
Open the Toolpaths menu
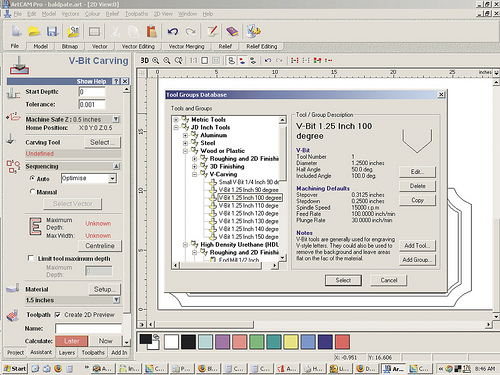click(136, 14)
